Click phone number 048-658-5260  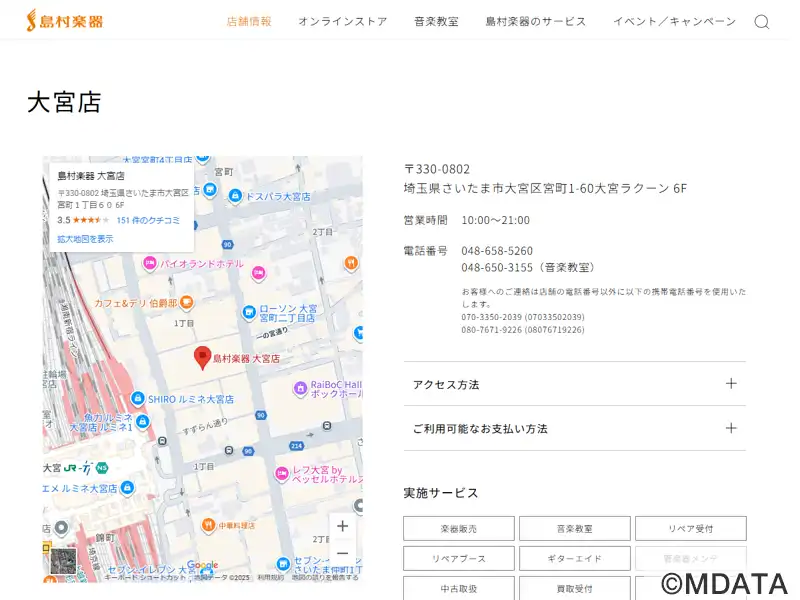[497, 251]
